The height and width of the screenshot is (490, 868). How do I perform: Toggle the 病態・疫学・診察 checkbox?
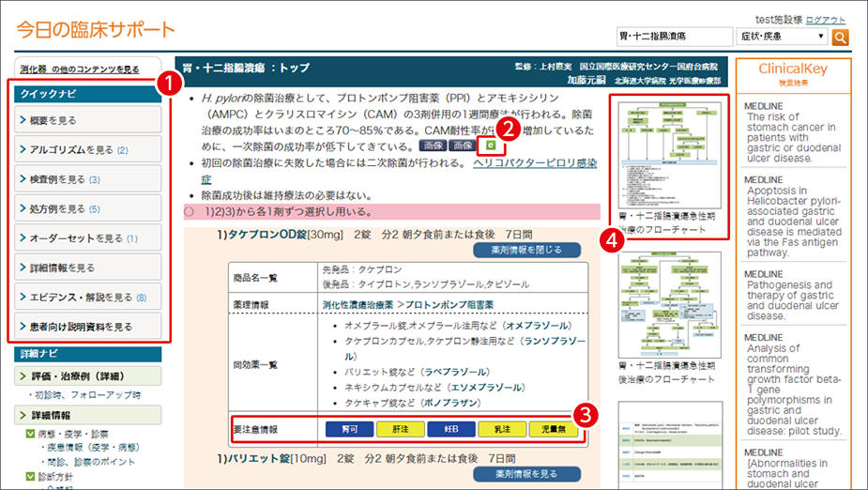tap(30, 434)
